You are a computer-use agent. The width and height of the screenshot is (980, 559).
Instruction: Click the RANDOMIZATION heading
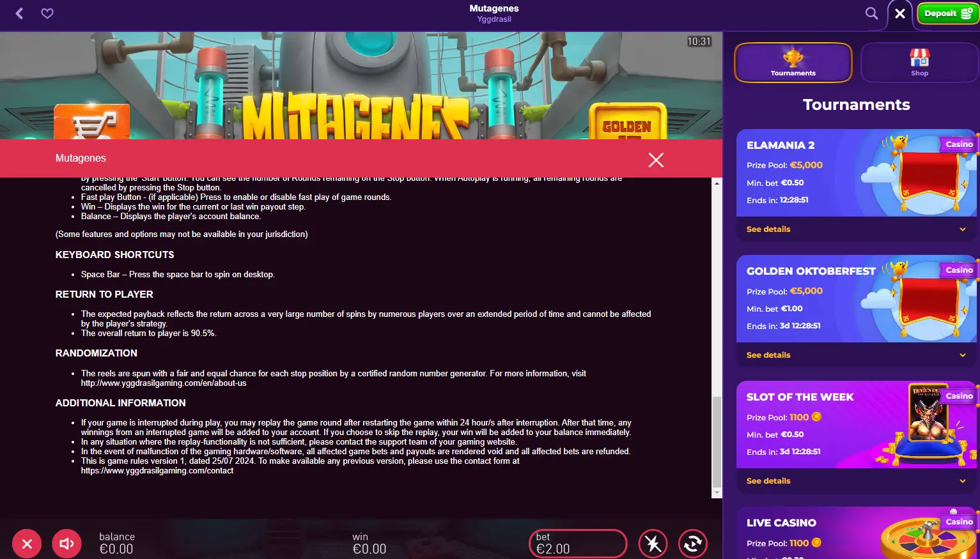coord(97,353)
